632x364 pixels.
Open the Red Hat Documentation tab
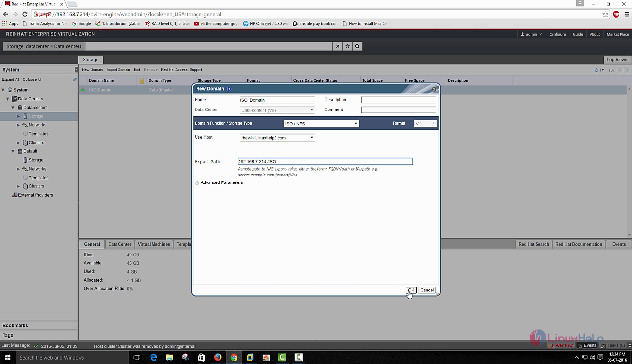(579, 244)
